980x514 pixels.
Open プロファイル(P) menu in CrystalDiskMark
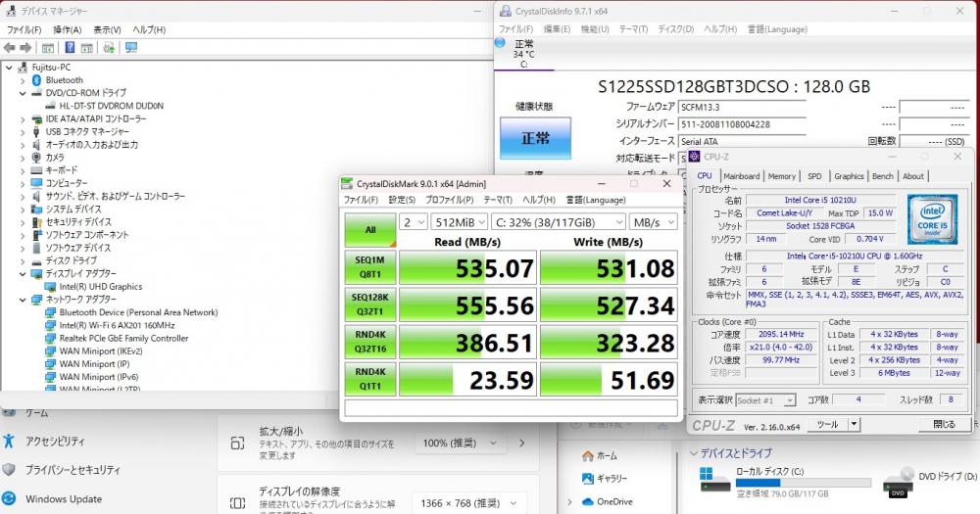coord(450,200)
